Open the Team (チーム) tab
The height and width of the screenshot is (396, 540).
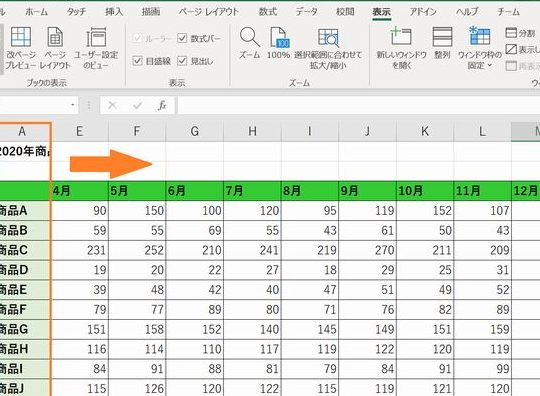click(508, 12)
